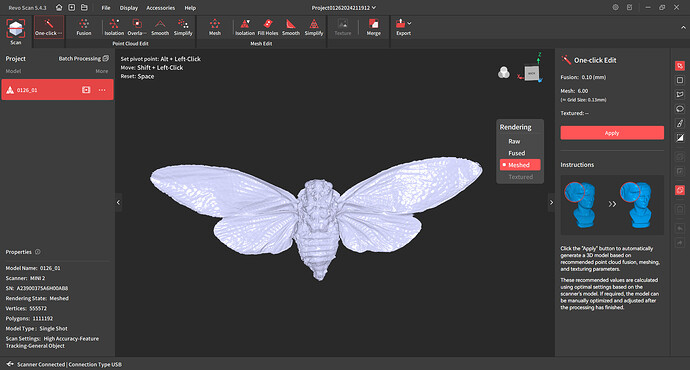The height and width of the screenshot is (370, 690).
Task: Click the invert selection icon
Action: 680,138
